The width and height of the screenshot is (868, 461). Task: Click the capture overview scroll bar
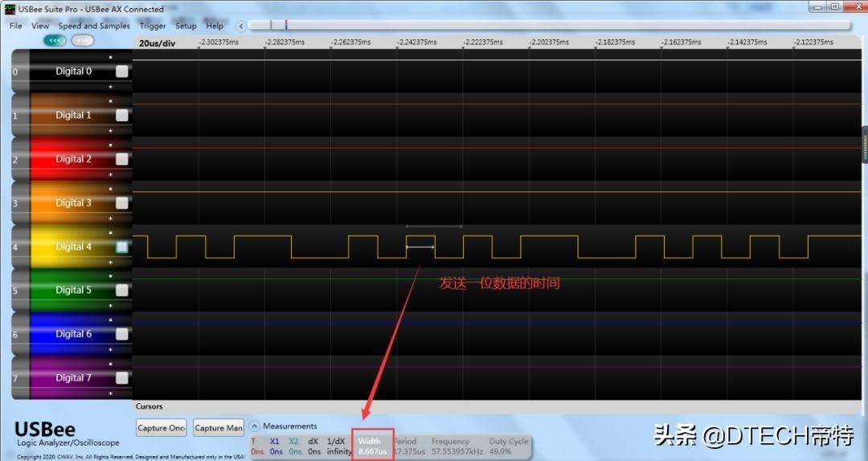click(549, 25)
